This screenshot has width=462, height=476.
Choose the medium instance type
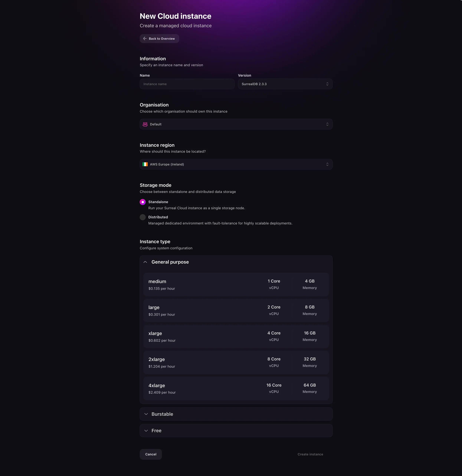pyautogui.click(x=236, y=285)
